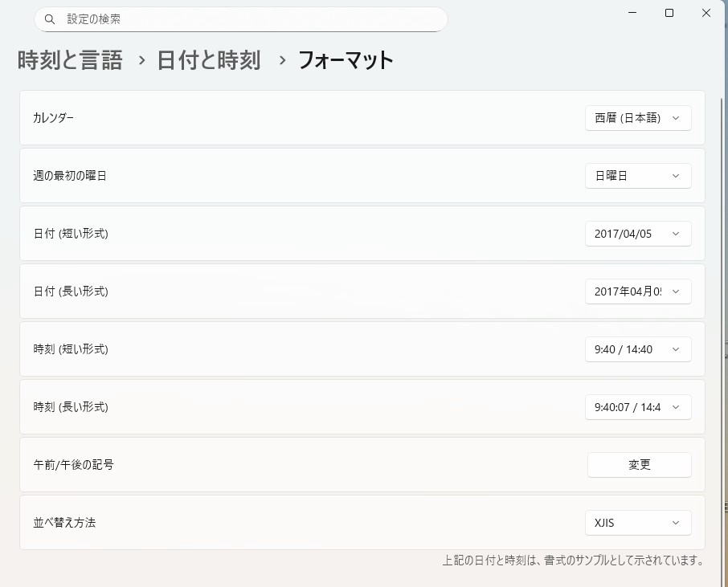Minimize the Settings window
This screenshot has height=587, width=728.
pos(632,13)
